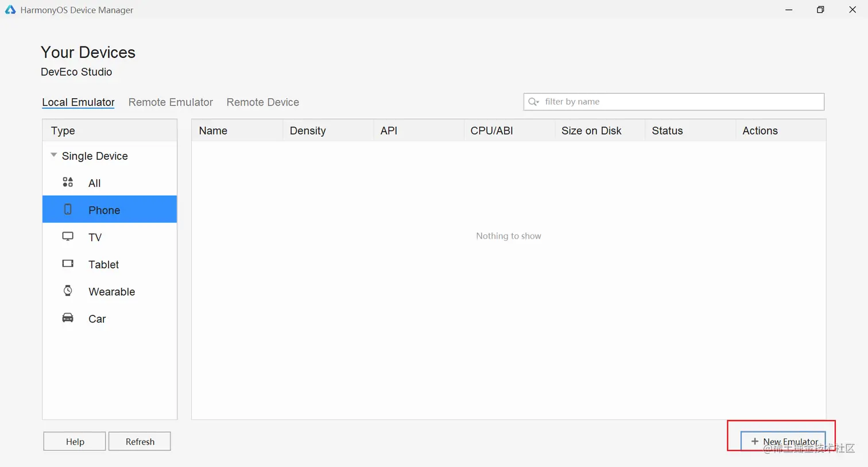Minimize the Device Manager window
Screen dimensions: 868x467
click(x=789, y=10)
